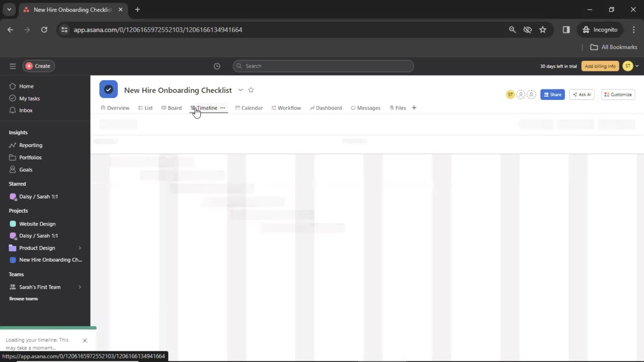The height and width of the screenshot is (362, 644).
Task: Select the Portfolios icon
Action: pos(13,157)
